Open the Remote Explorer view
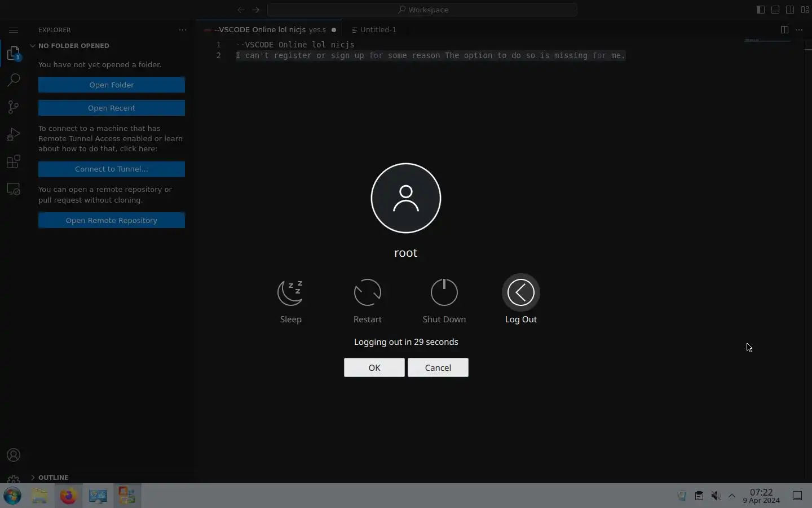This screenshot has width=812, height=508. pyautogui.click(x=14, y=189)
